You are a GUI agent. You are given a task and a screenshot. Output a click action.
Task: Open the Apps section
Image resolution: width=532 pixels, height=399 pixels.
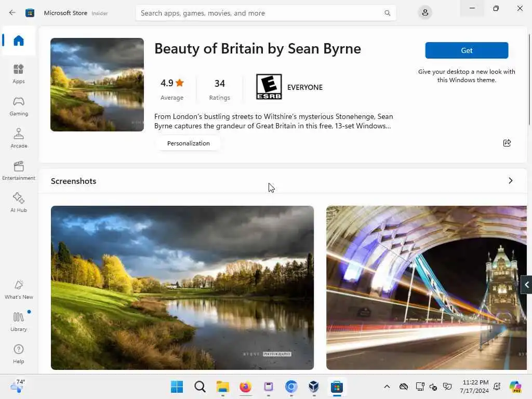click(19, 74)
